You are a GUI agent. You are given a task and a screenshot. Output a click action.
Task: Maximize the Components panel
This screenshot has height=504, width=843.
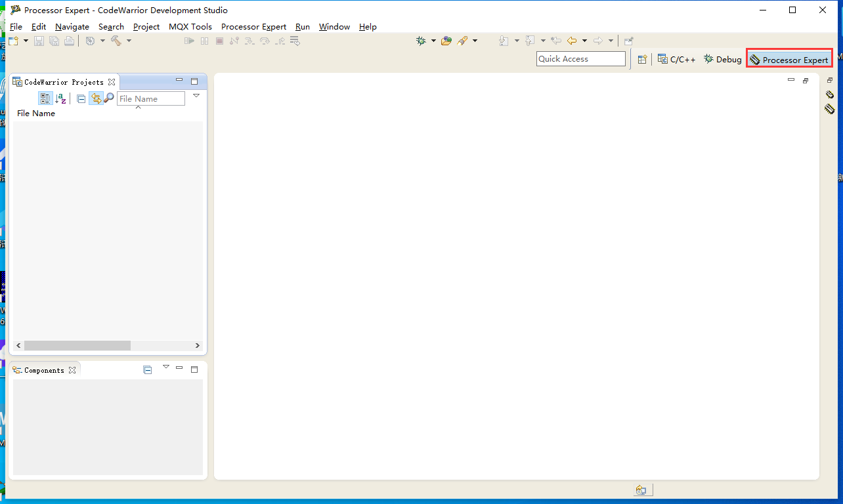pyautogui.click(x=194, y=369)
